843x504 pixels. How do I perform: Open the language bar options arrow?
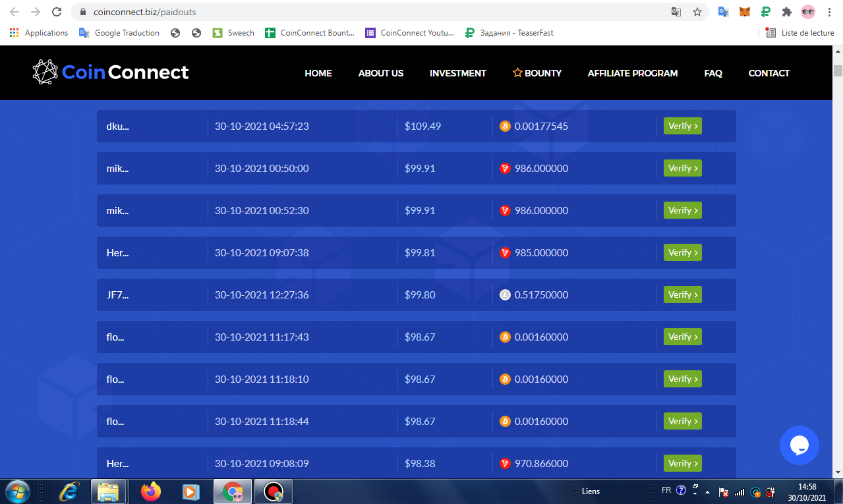point(695,495)
